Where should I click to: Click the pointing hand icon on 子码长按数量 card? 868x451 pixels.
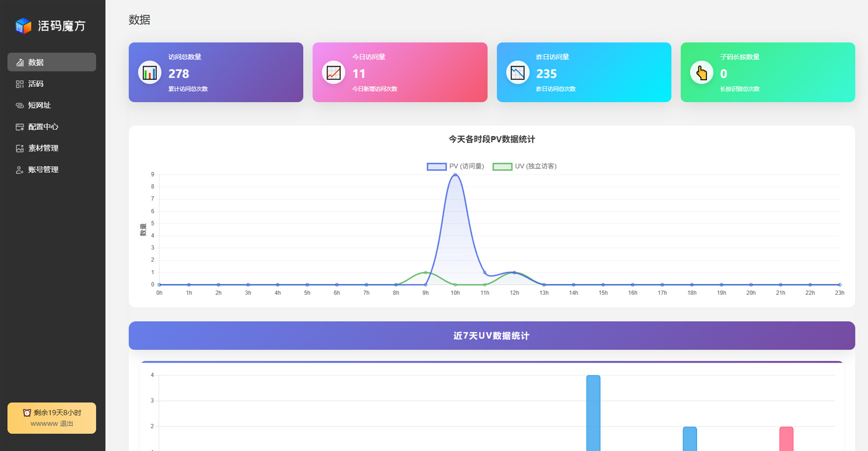[x=701, y=72]
